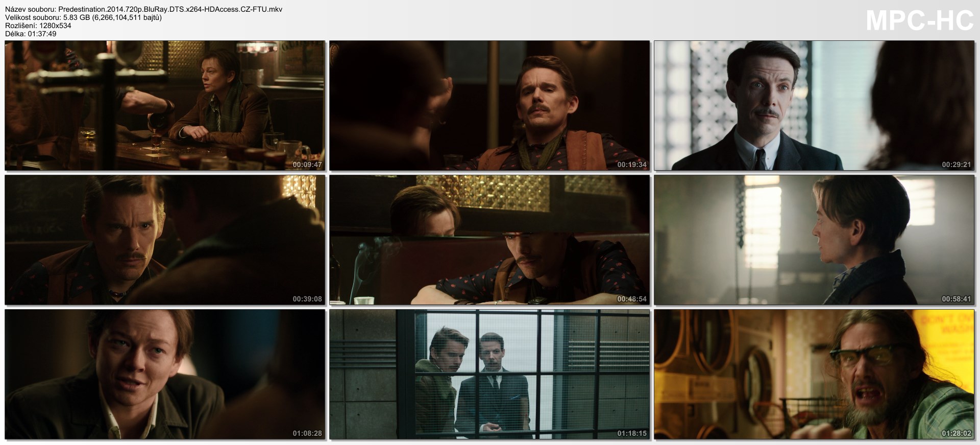Click the 00:29:21 timestamp label
This screenshot has height=445, width=980.
click(x=957, y=165)
